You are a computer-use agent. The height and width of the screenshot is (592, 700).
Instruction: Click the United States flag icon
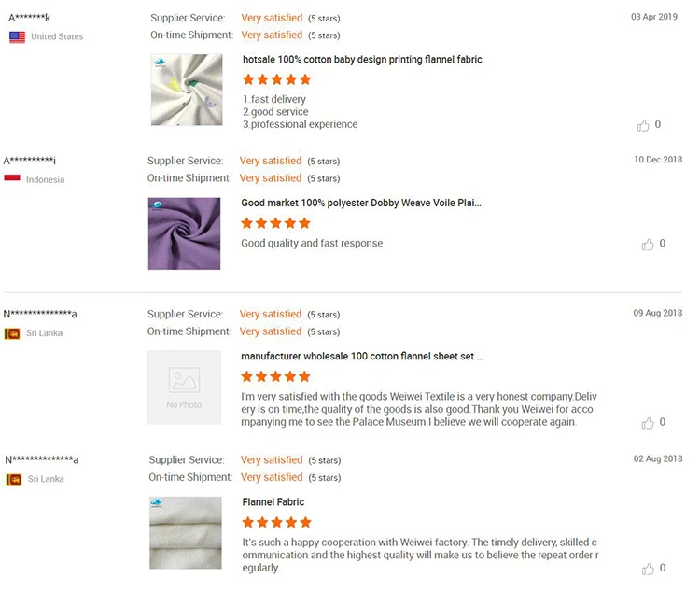pyautogui.click(x=17, y=37)
